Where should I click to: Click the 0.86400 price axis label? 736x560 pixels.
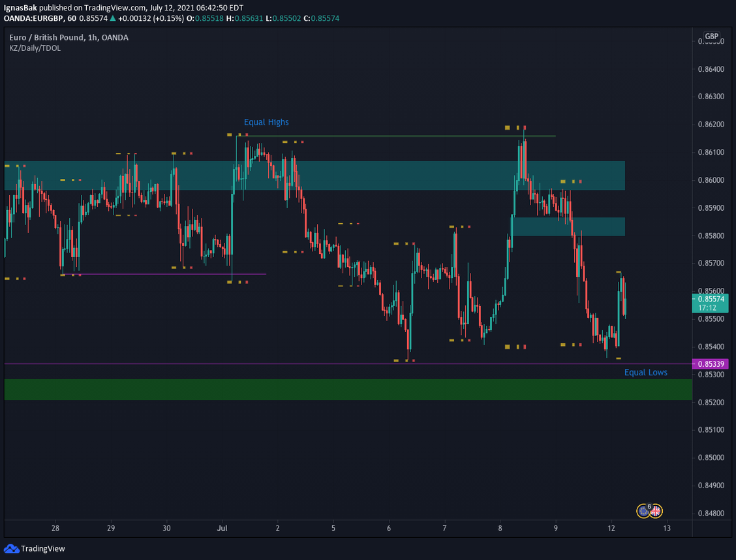(x=711, y=69)
